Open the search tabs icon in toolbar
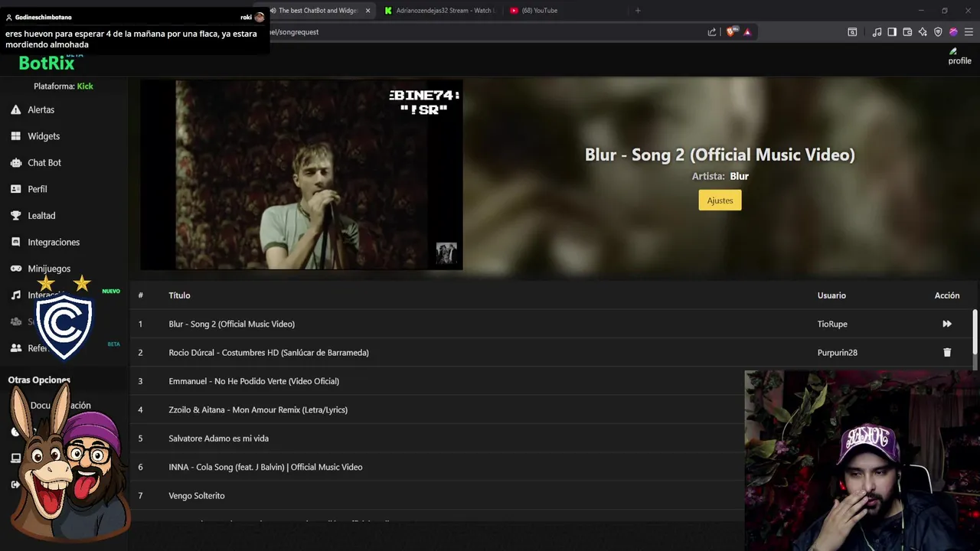980x551 pixels. pos(852,32)
